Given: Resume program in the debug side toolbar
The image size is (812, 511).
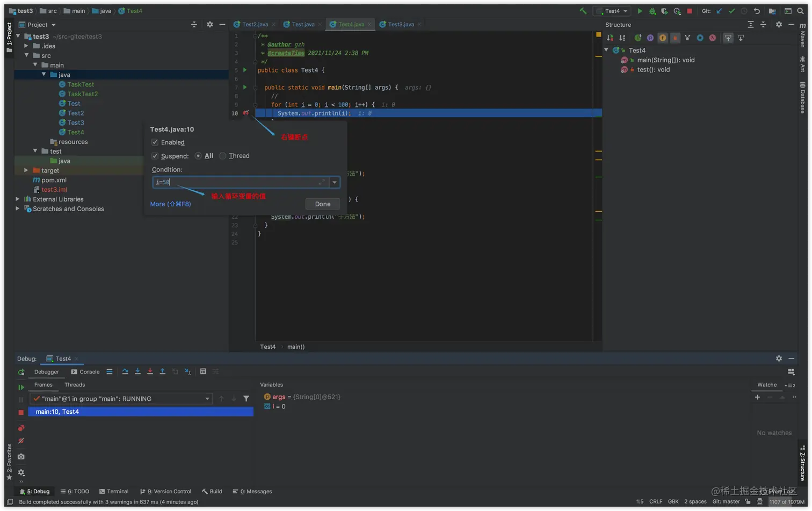Looking at the screenshot, I should point(21,387).
